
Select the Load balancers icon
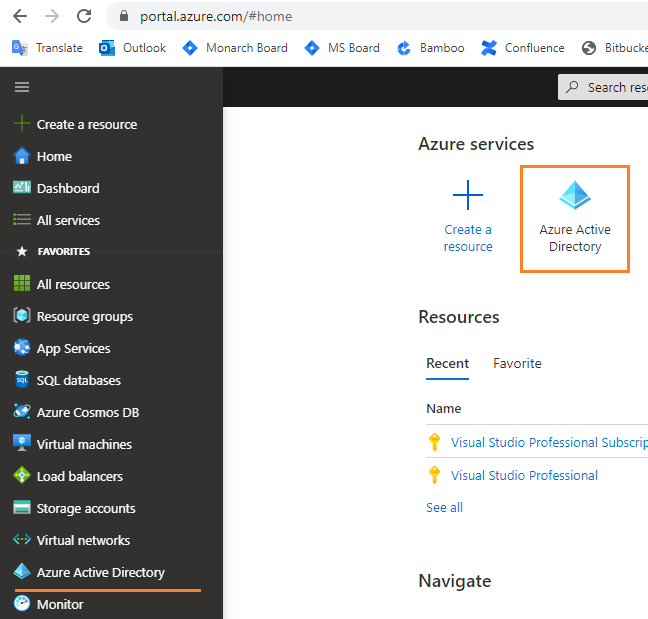coord(21,476)
